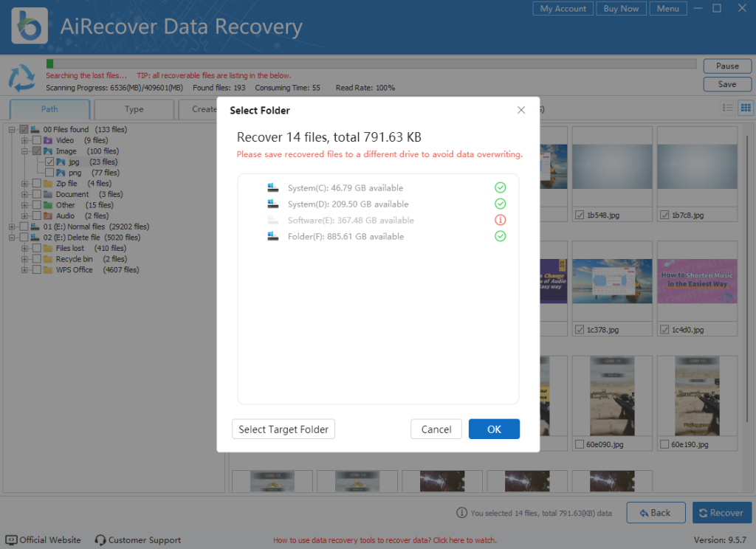756x549 pixels.
Task: Open the Create time tab
Action: click(x=198, y=109)
